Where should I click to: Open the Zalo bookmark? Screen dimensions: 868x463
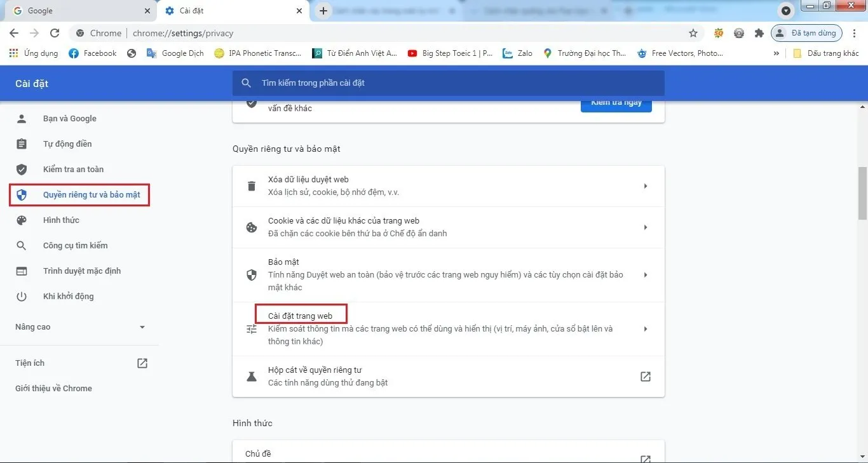[x=518, y=53]
